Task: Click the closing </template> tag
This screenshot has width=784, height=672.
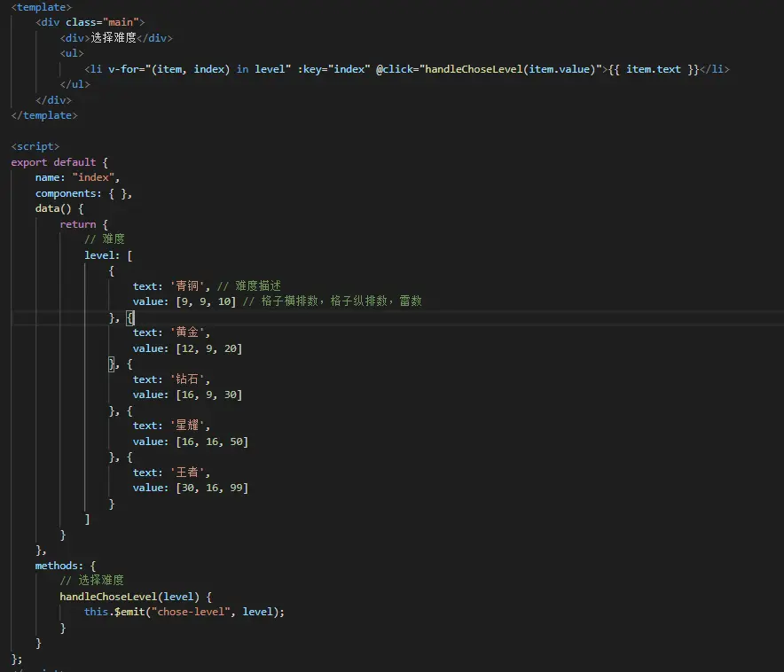Action: [x=44, y=115]
